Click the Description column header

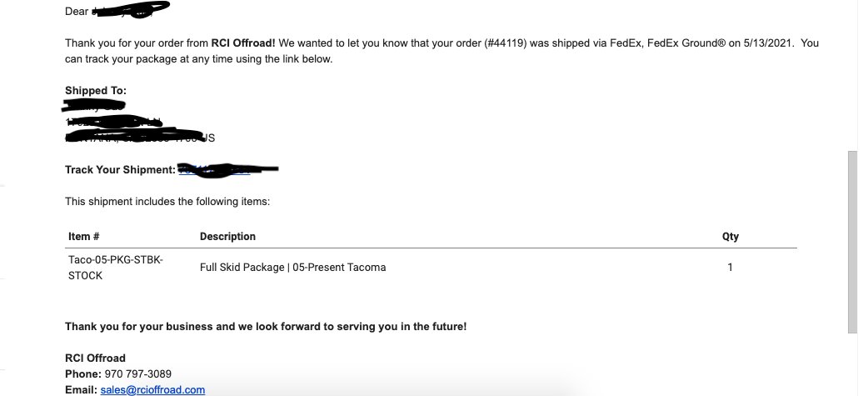coord(227,237)
